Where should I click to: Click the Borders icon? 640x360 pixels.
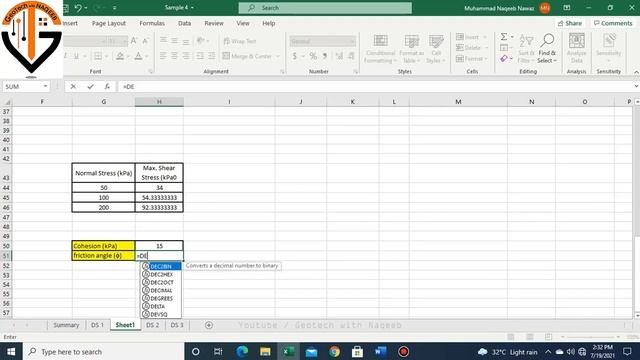[98, 56]
